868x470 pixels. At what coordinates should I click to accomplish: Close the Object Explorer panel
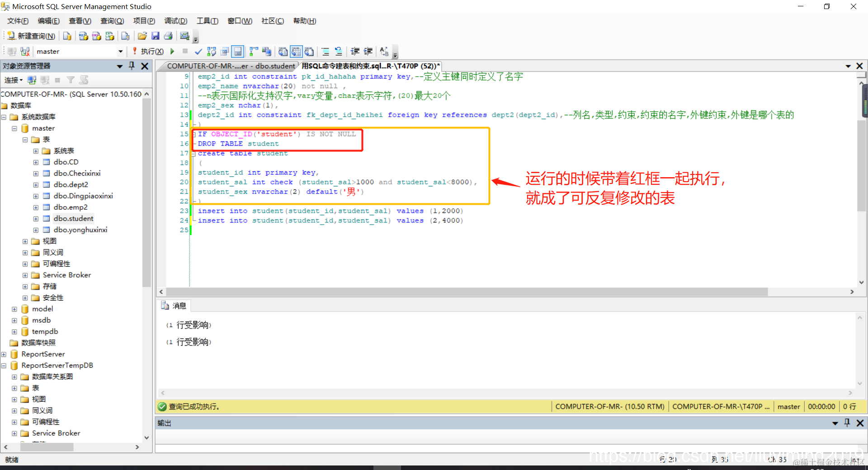click(x=145, y=66)
